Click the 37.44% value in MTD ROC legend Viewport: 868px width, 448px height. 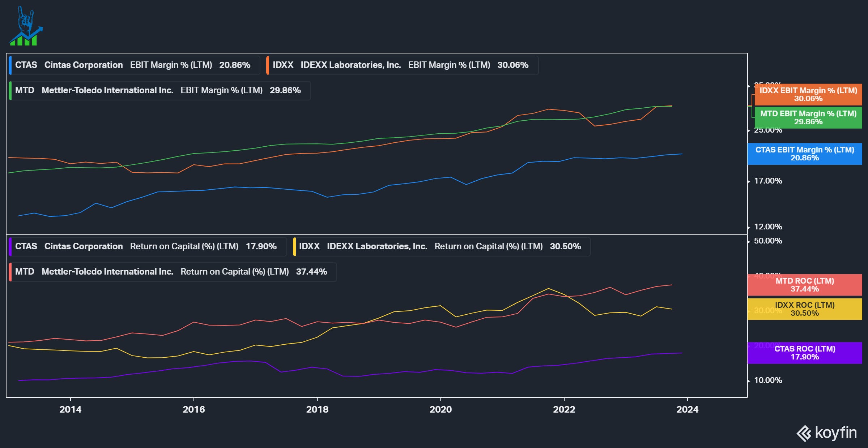point(311,272)
